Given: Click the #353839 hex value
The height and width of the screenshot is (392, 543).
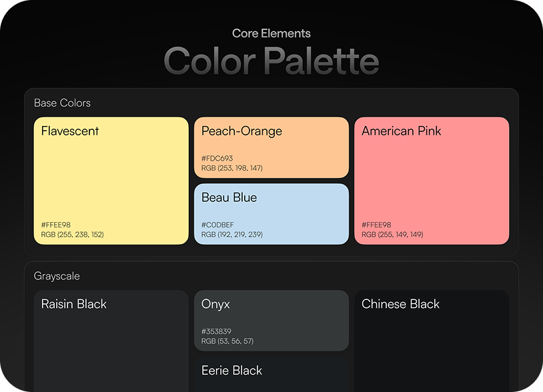Looking at the screenshot, I should click(x=216, y=331).
